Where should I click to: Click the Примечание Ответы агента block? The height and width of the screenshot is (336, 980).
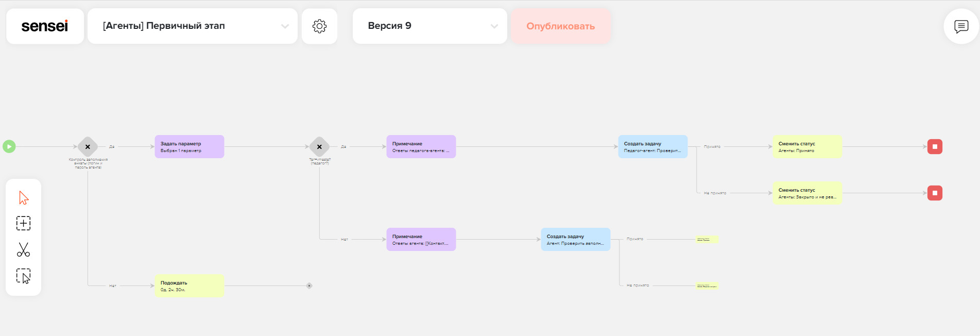click(x=421, y=240)
